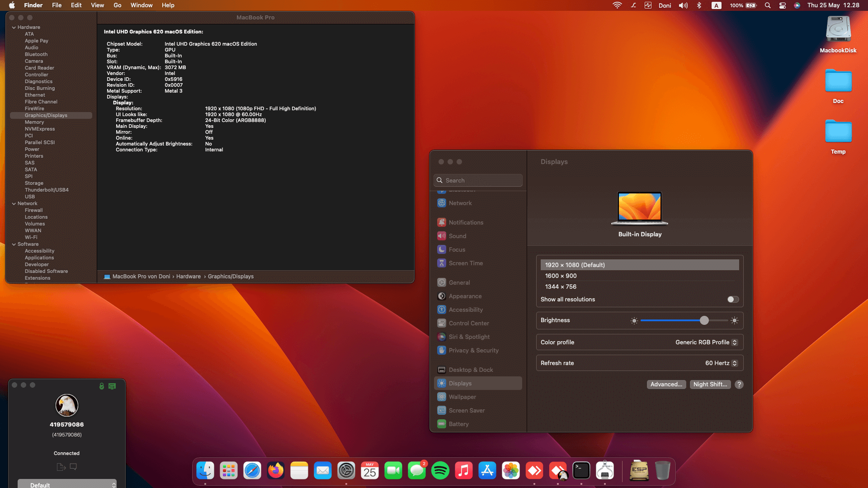Select Thunderbolt/USB4 in Hardware list
868x488 pixels.
47,190
